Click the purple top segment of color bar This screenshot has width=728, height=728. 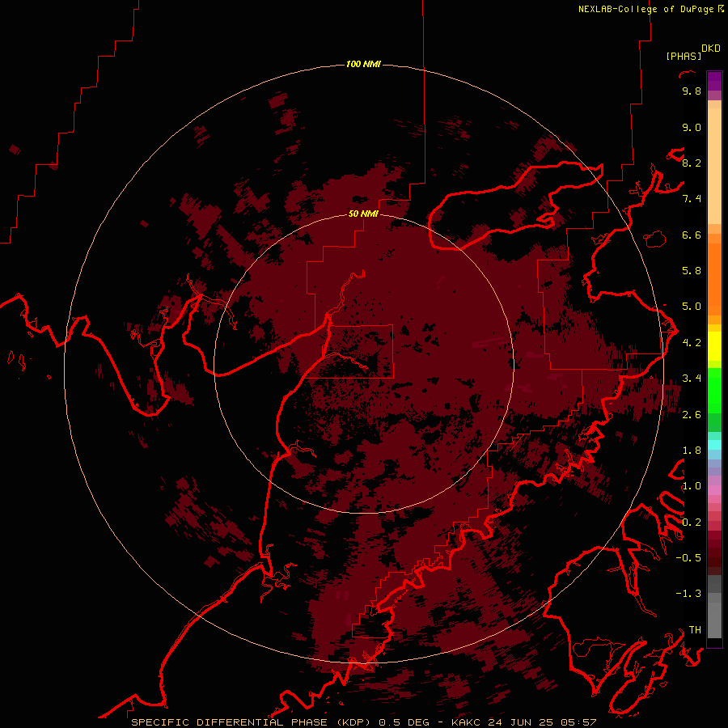[714, 81]
